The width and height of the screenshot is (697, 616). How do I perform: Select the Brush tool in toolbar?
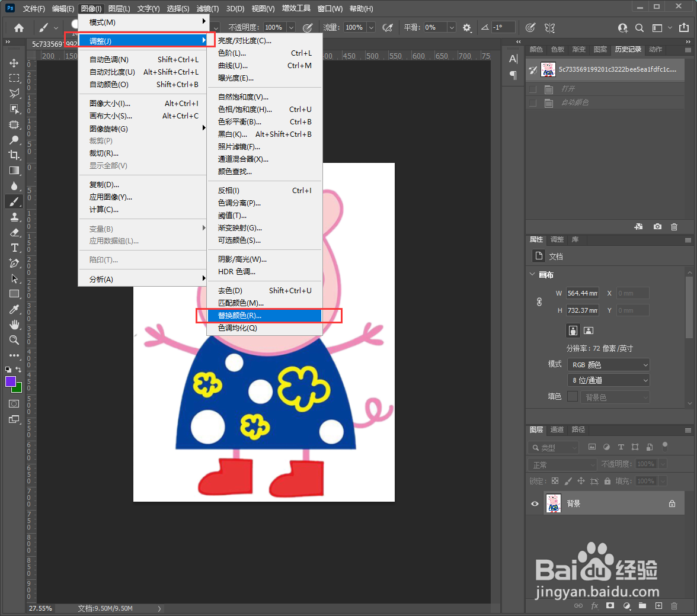coord(14,201)
